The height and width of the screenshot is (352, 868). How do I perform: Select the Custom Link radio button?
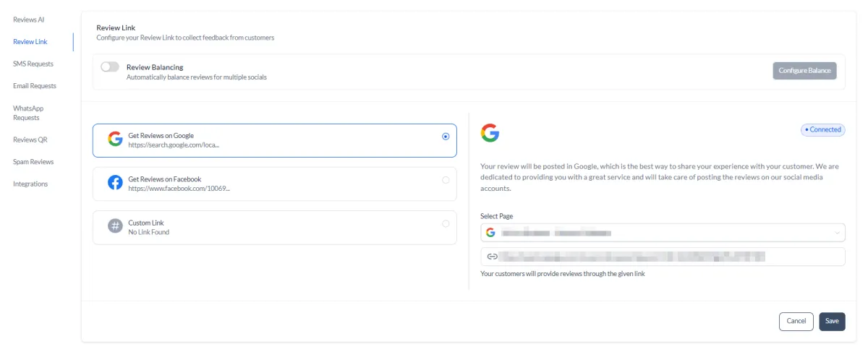pos(445,223)
